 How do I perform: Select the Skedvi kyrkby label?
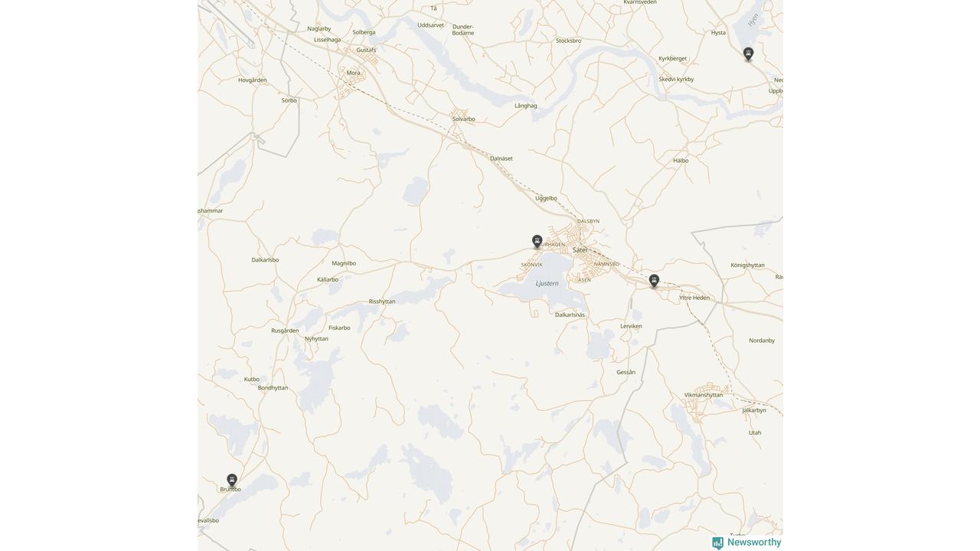click(676, 79)
